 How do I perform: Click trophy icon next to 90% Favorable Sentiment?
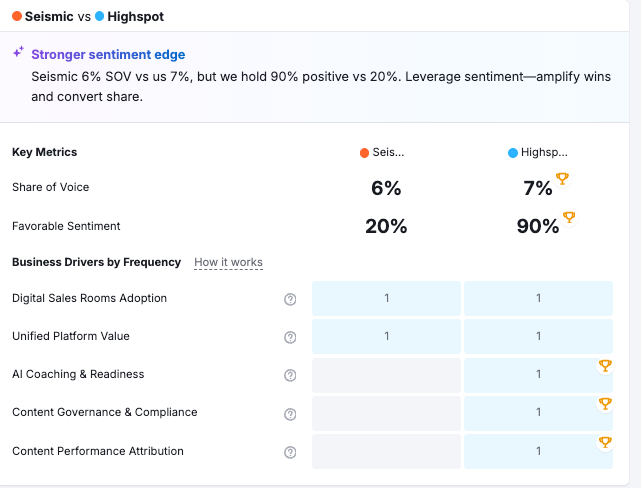pos(569,217)
